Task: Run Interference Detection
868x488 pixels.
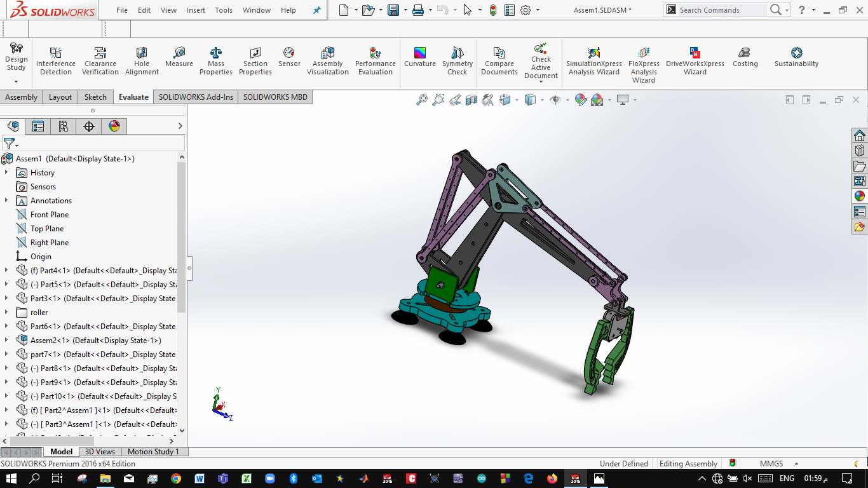Action: (x=56, y=61)
